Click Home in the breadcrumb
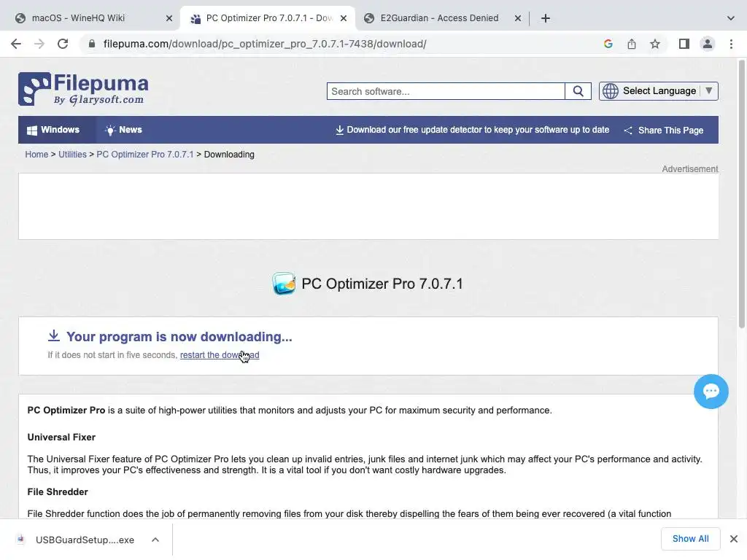This screenshot has width=747, height=560. coord(36,155)
